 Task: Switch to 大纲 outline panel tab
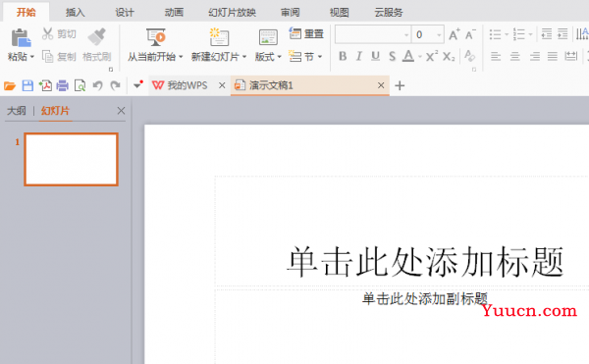coord(17,111)
